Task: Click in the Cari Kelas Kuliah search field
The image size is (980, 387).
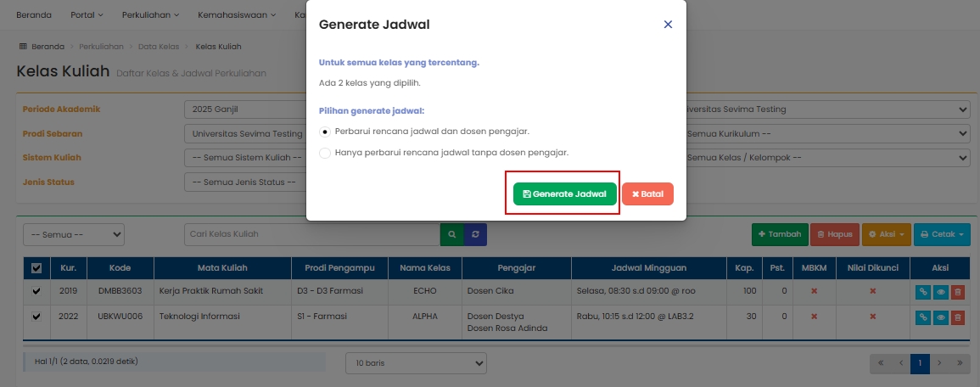Action: click(x=311, y=234)
